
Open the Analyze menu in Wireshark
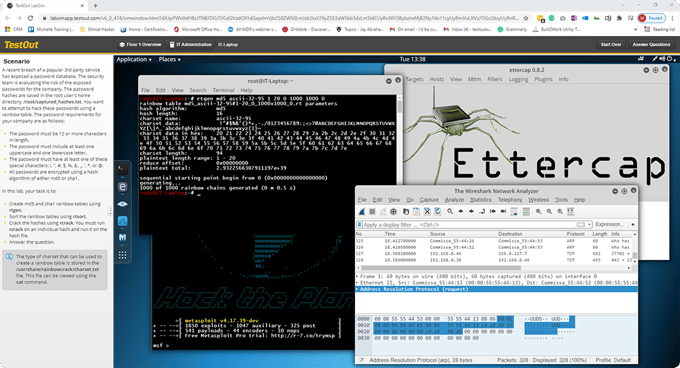(x=454, y=200)
